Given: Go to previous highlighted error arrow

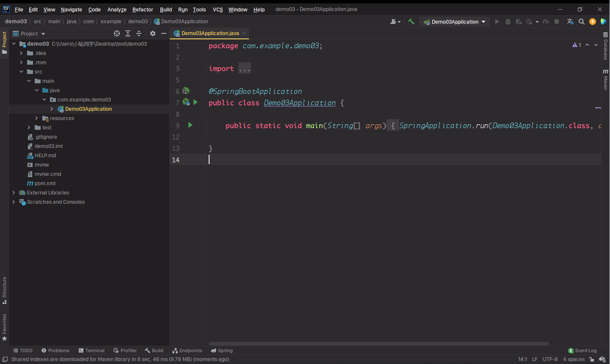Looking at the screenshot, I should click(x=587, y=45).
